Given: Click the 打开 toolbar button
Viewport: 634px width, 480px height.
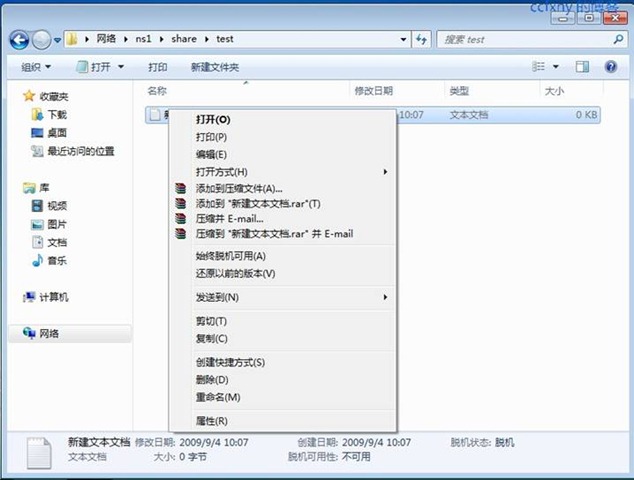Looking at the screenshot, I should (x=94, y=67).
